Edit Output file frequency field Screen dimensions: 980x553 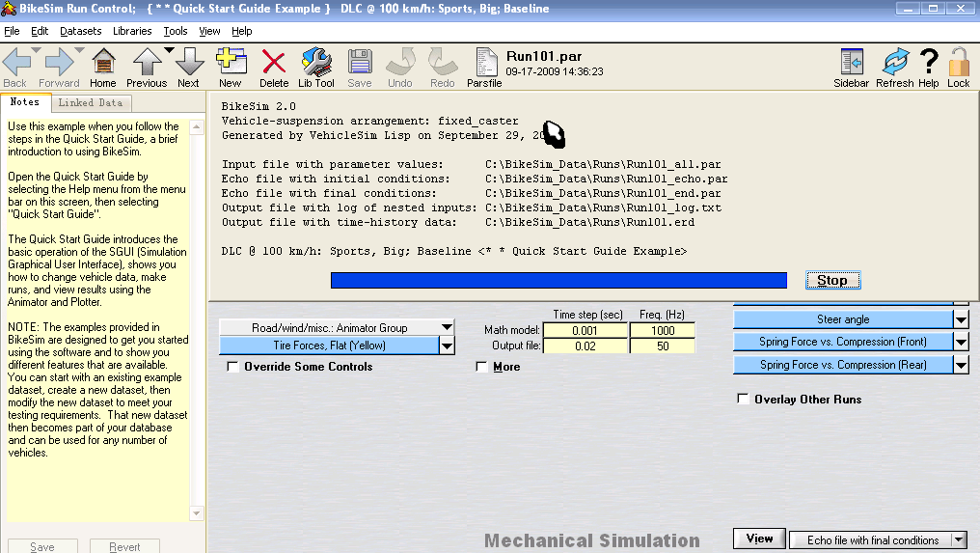pos(663,346)
